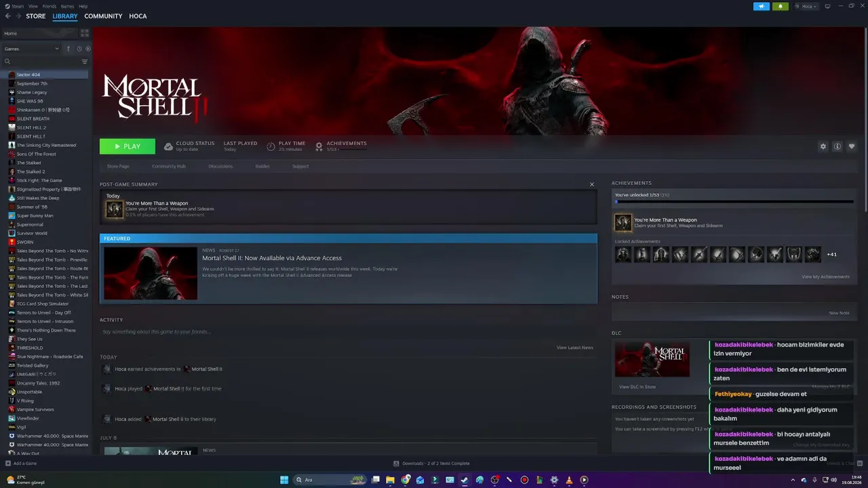Click the activity comment input field

coord(348,332)
